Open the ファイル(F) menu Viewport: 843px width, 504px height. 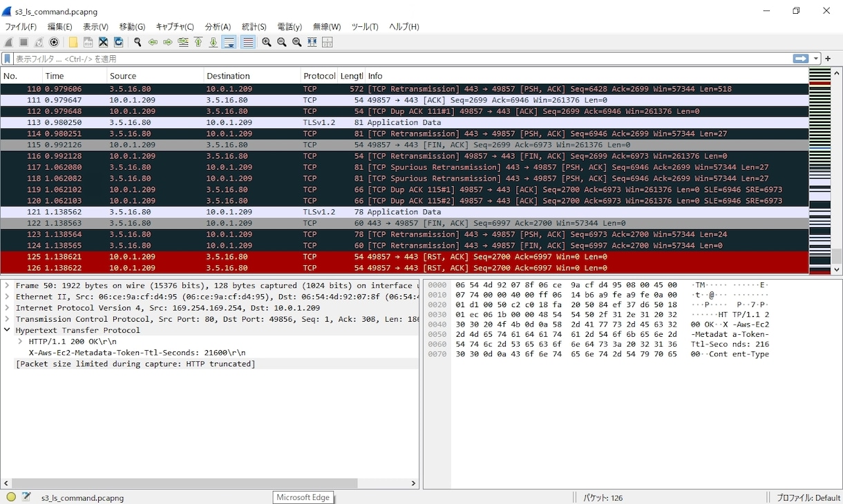(x=21, y=27)
